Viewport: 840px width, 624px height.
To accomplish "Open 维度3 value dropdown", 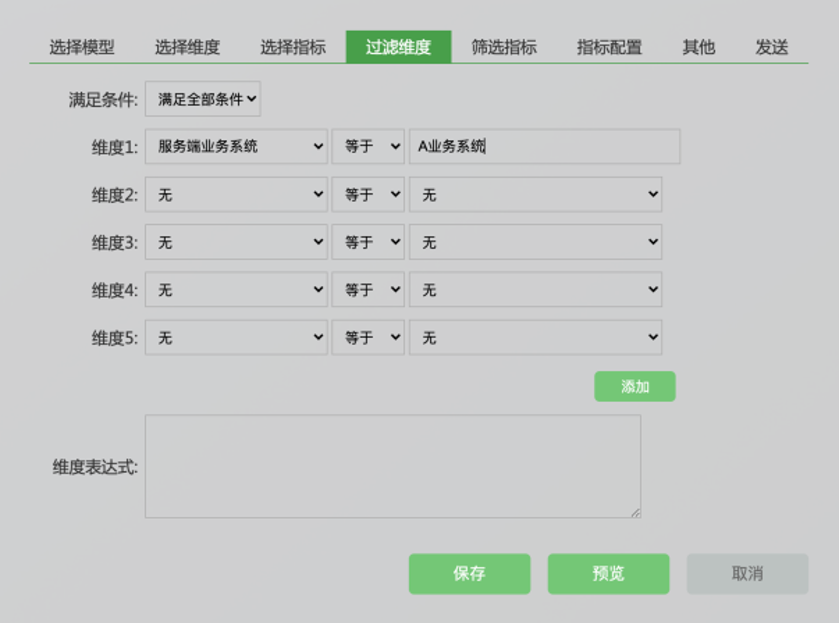I will point(535,242).
